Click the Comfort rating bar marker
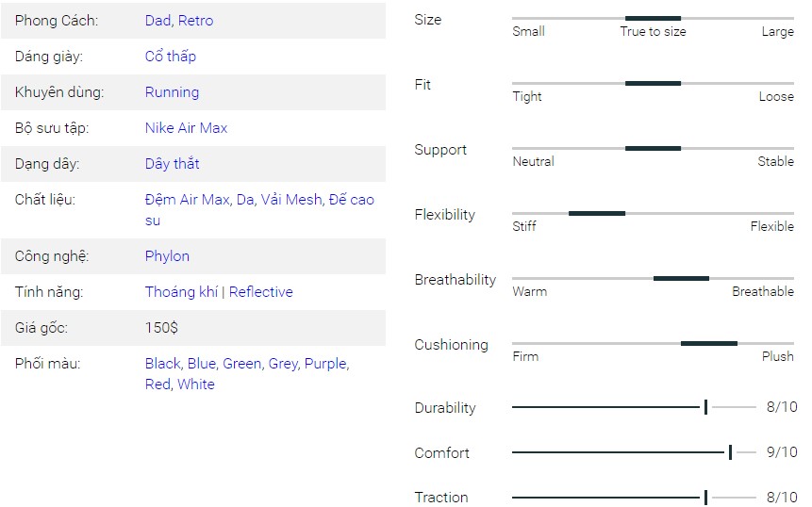This screenshot has height=507, width=812. (x=731, y=452)
